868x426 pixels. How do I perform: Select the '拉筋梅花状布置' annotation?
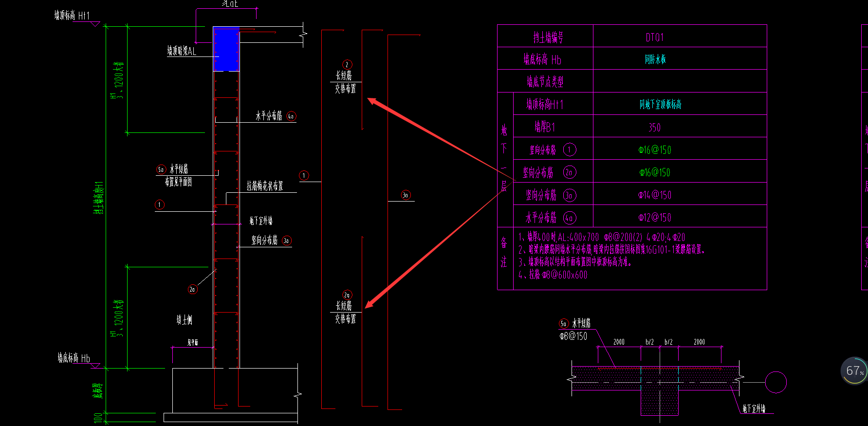tap(265, 185)
